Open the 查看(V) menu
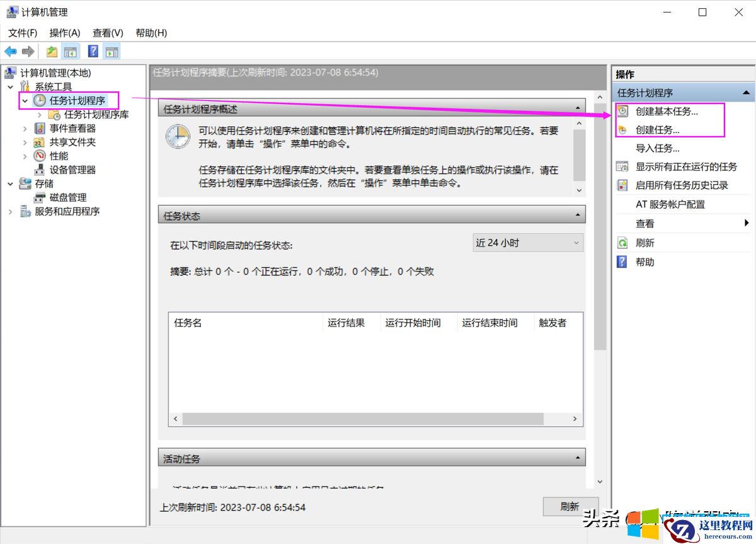Viewport: 756px width, 544px height. [108, 33]
